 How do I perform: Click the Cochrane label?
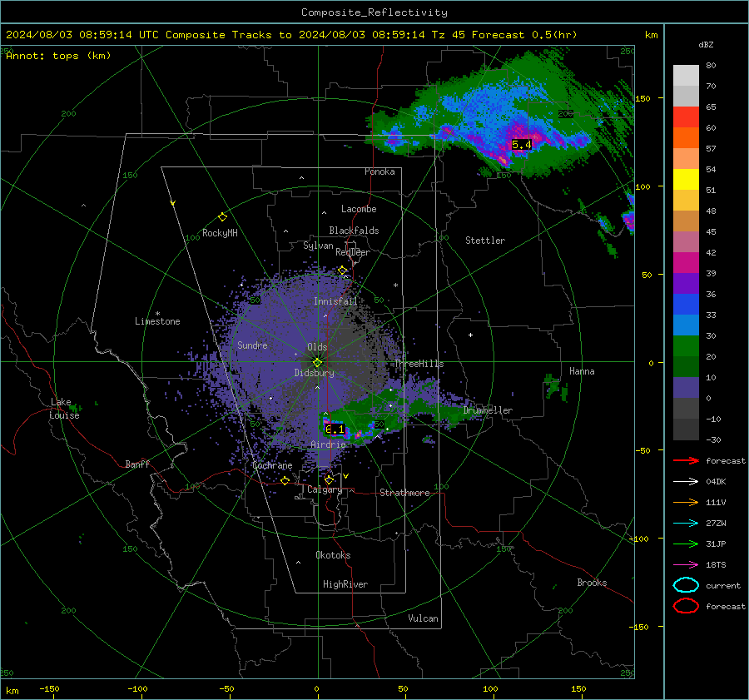(272, 465)
